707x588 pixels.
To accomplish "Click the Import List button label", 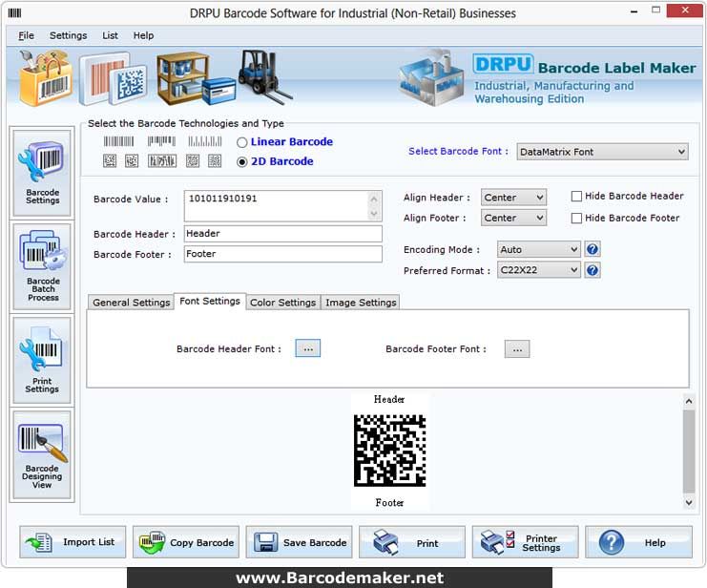I will pyautogui.click(x=89, y=542).
